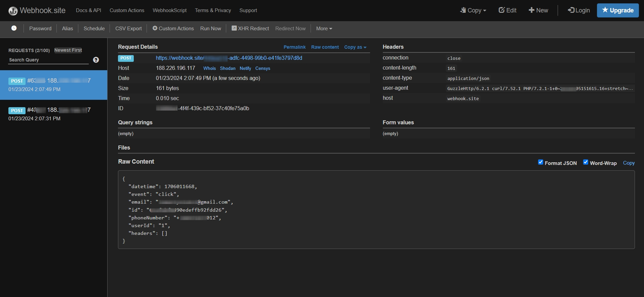Click the Permalink link
Image resolution: width=644 pixels, height=297 pixels.
click(294, 47)
